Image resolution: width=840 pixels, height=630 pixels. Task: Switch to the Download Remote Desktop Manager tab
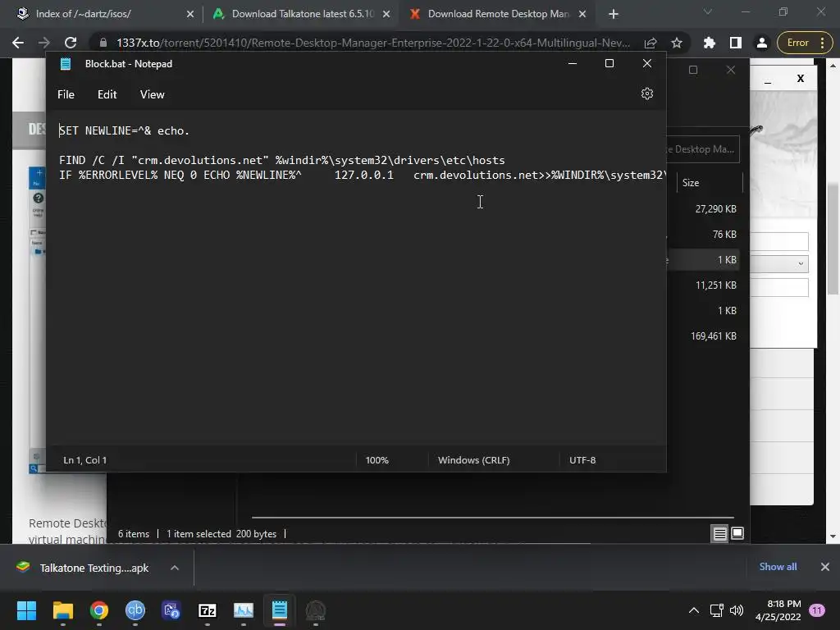coord(498,14)
